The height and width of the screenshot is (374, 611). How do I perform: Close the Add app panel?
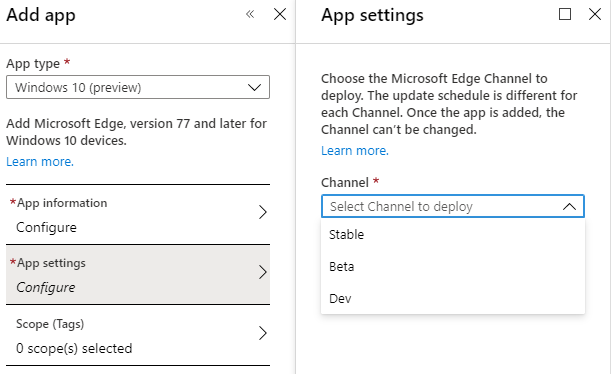coord(280,14)
